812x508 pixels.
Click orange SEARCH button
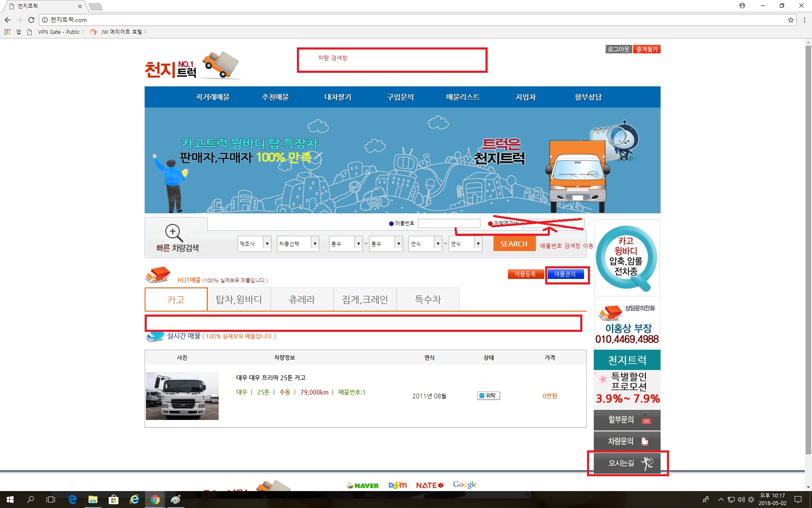coord(514,244)
